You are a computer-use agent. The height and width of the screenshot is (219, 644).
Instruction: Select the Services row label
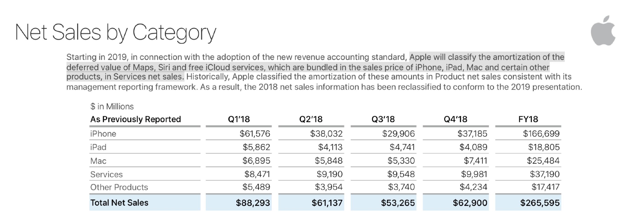click(106, 174)
